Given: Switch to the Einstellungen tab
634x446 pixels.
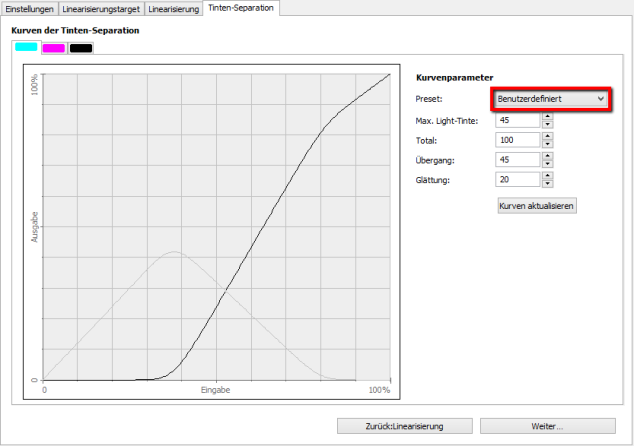Looking at the screenshot, I should click(30, 8).
